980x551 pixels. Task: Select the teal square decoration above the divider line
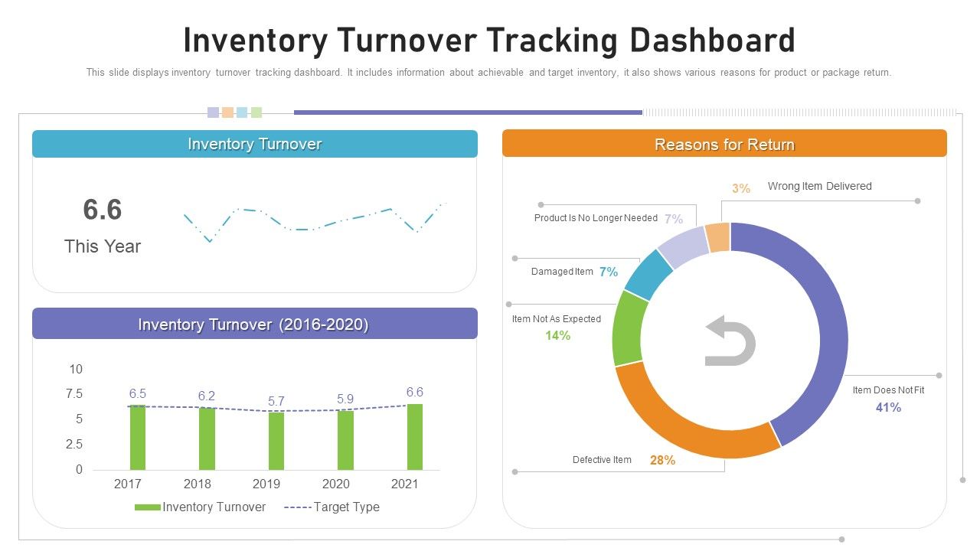[x=243, y=111]
